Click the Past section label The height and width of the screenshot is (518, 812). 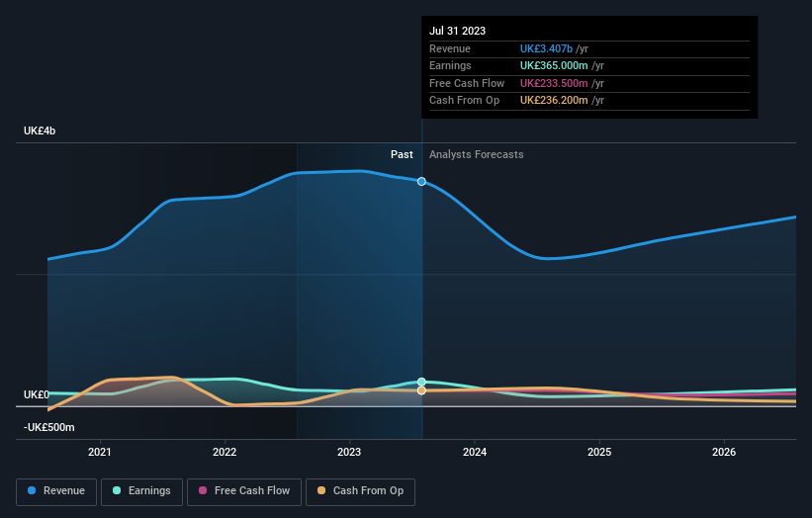click(402, 155)
